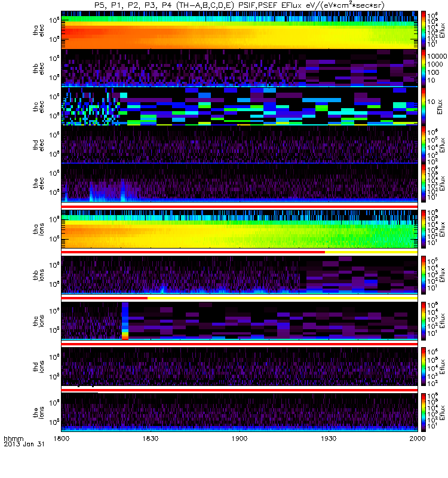448x478 pixels.
Task: Click the plot title text at top
Action: 240,5
